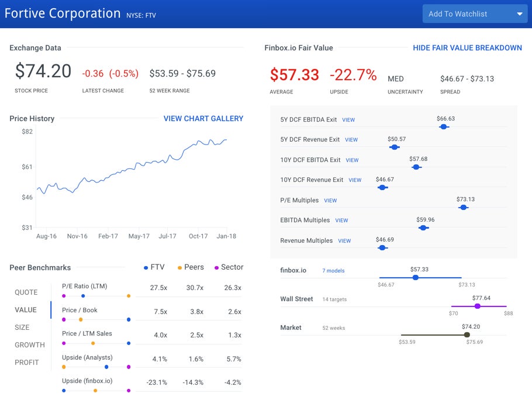Select the GROWTH benchmark tab
This screenshot has height=403, width=532.
pos(30,345)
